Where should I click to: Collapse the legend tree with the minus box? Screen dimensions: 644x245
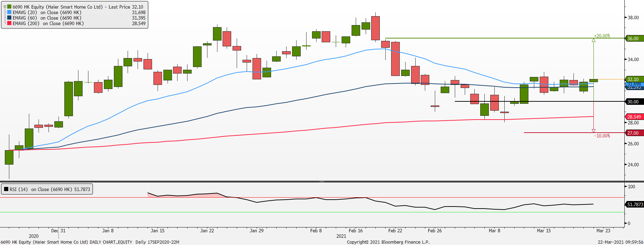click(x=5, y=7)
